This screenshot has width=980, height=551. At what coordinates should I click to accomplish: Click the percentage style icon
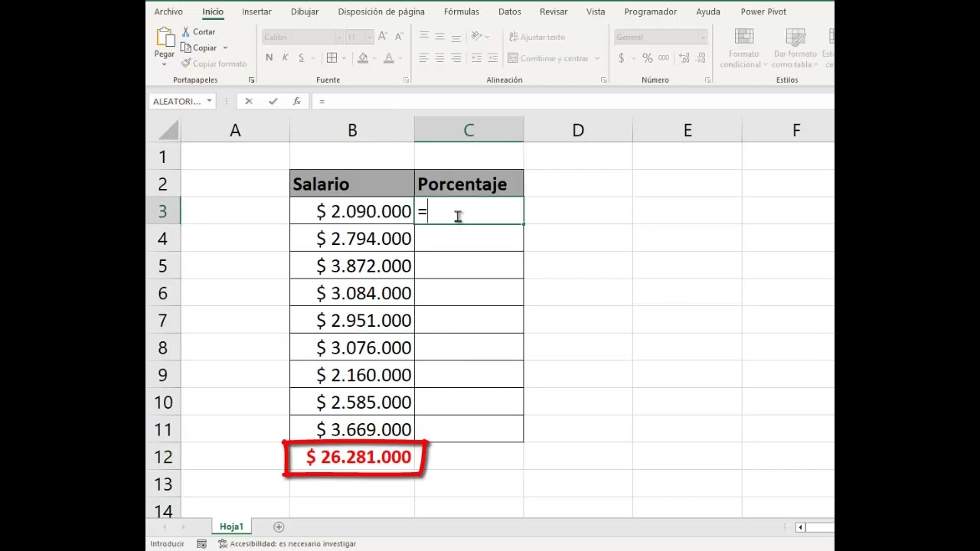(x=647, y=57)
